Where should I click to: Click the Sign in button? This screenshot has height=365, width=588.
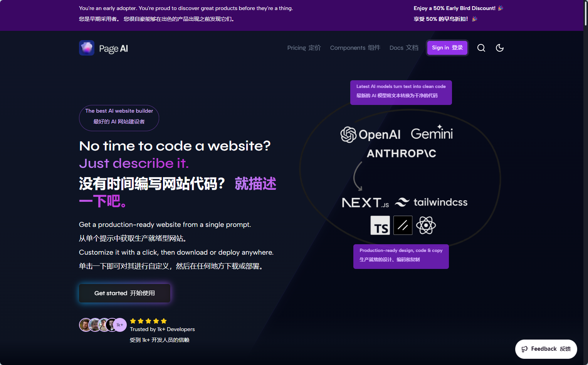pos(447,48)
